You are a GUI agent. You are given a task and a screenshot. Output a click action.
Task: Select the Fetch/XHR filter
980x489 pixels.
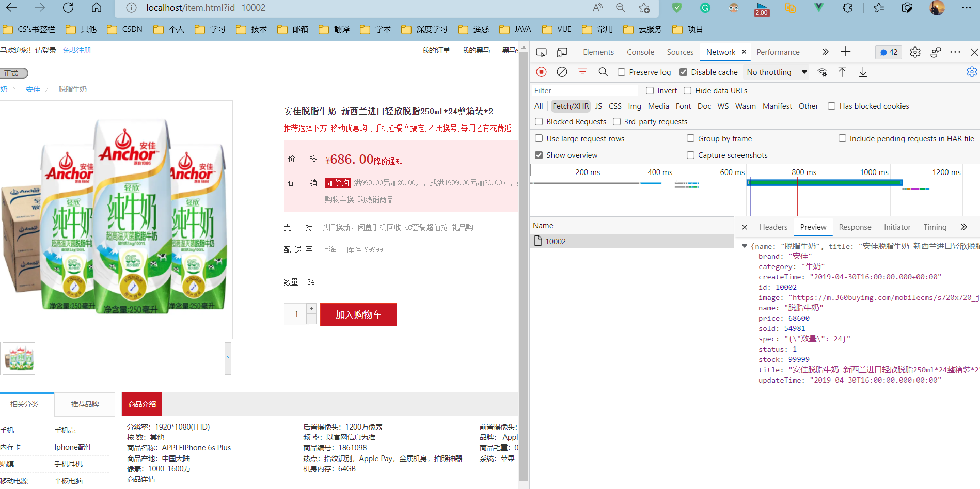click(x=571, y=106)
